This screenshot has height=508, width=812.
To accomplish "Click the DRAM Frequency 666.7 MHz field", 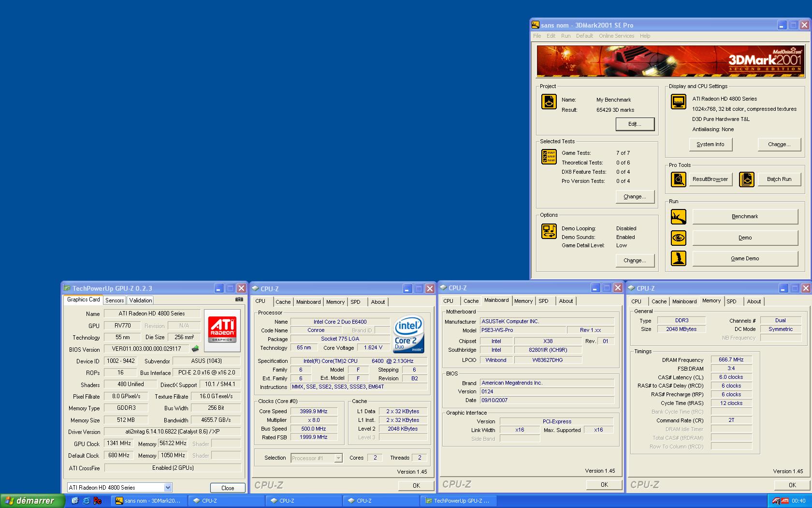I will 731,359.
